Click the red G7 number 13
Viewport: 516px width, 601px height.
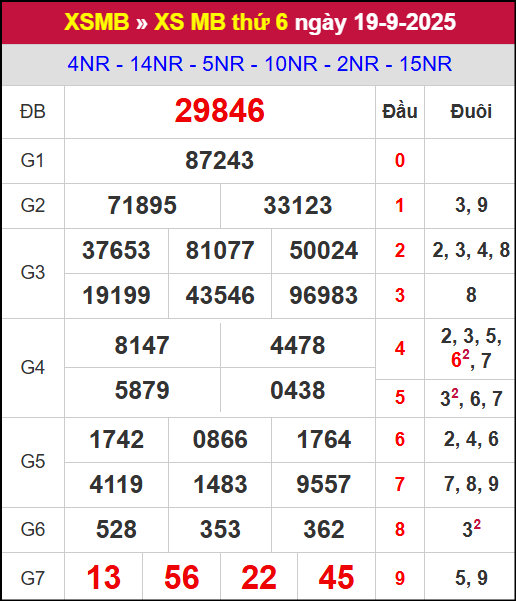click(104, 577)
